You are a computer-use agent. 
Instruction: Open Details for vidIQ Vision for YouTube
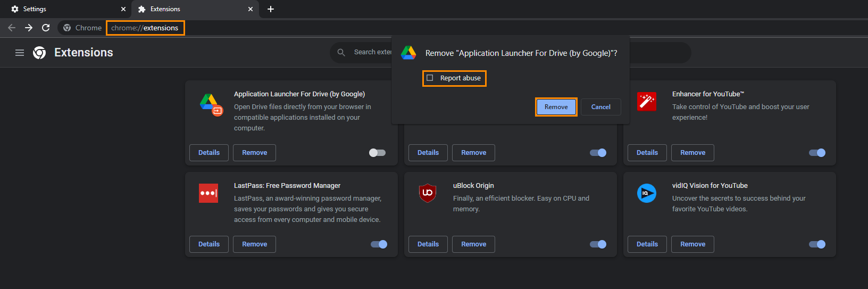(x=647, y=244)
